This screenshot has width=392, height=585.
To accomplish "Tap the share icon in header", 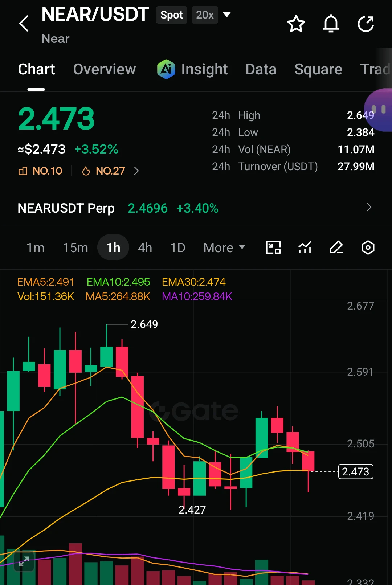I will (366, 24).
